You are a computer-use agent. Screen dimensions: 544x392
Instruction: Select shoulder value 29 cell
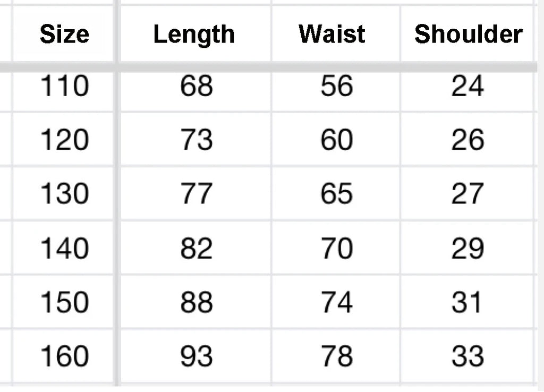pos(467,248)
